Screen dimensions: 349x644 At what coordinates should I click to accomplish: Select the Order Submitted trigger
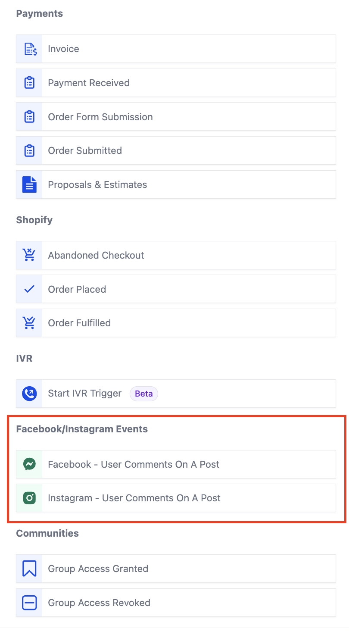(x=176, y=150)
